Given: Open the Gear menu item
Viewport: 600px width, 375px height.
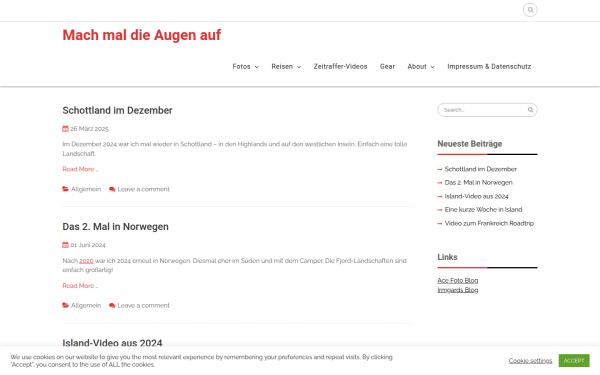Looking at the screenshot, I should coord(387,67).
